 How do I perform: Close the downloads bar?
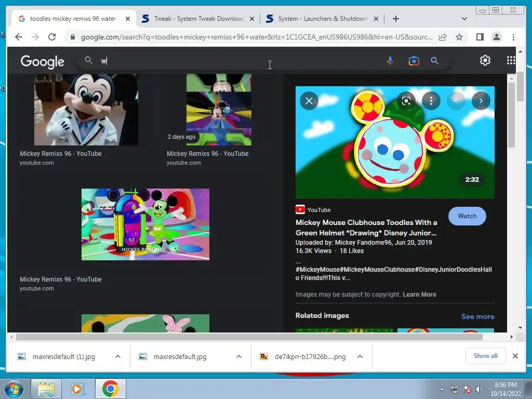[515, 356]
